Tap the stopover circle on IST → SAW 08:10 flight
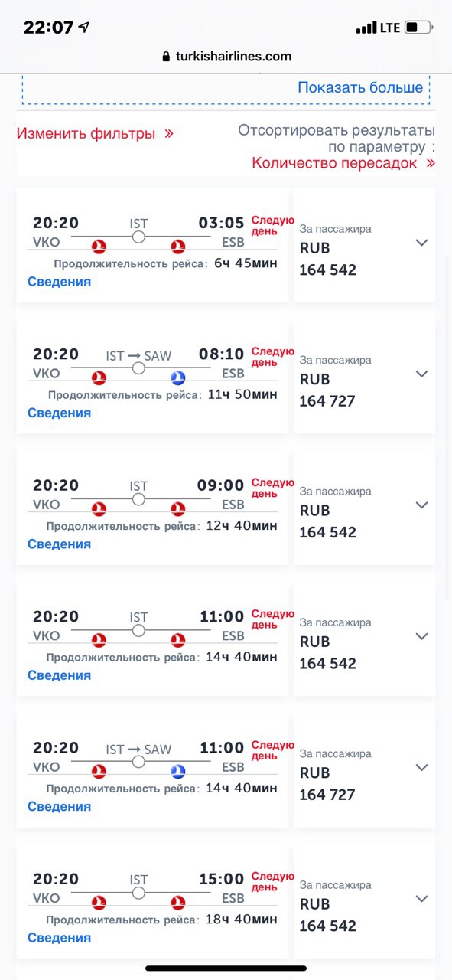452x980 pixels. tap(138, 368)
